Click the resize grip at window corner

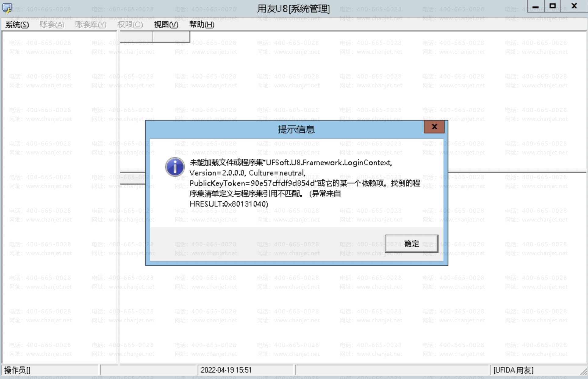pos(583,372)
